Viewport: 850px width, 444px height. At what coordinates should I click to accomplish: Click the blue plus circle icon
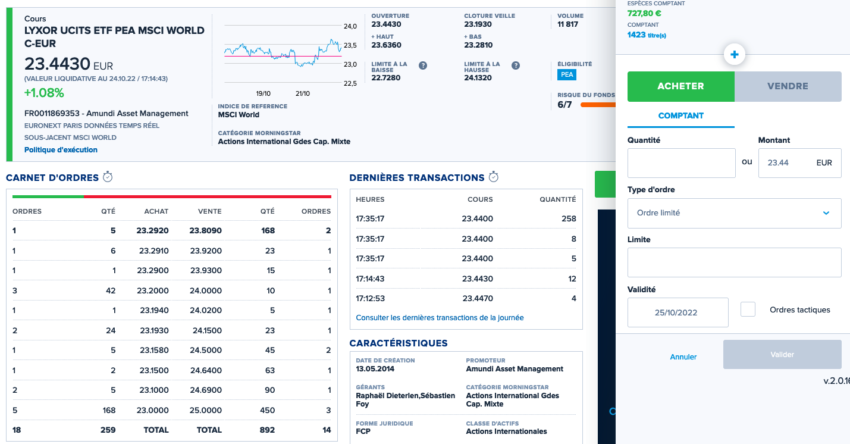pos(734,54)
